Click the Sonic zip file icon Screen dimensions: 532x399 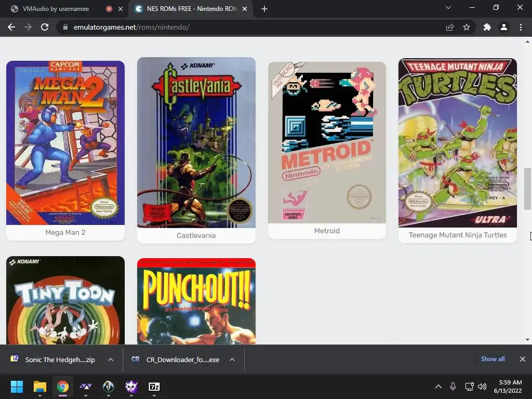click(15, 358)
